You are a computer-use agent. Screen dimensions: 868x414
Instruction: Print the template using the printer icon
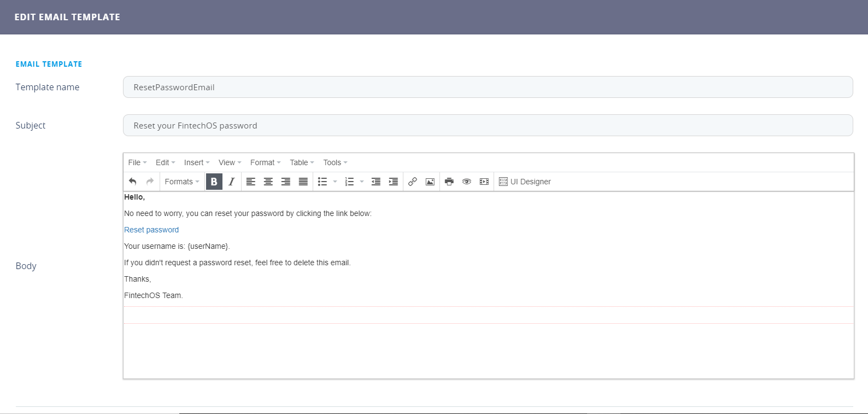coord(449,182)
